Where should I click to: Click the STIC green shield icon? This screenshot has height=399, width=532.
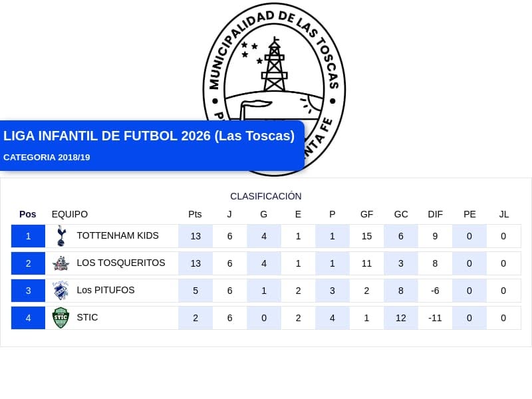coord(61,318)
